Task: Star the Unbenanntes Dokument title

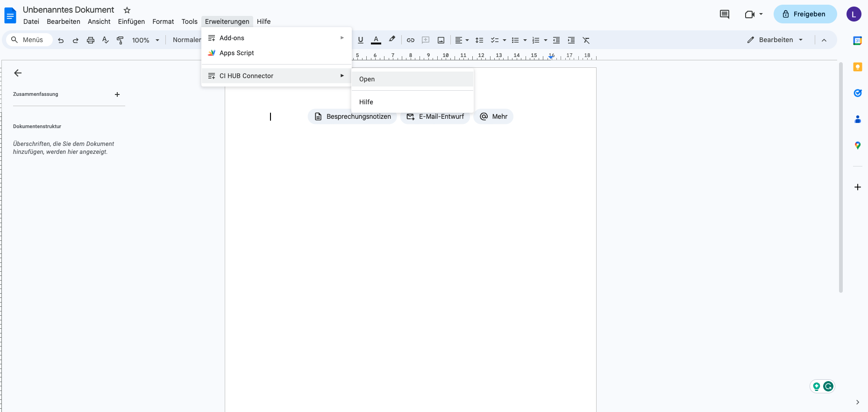Action: tap(127, 10)
